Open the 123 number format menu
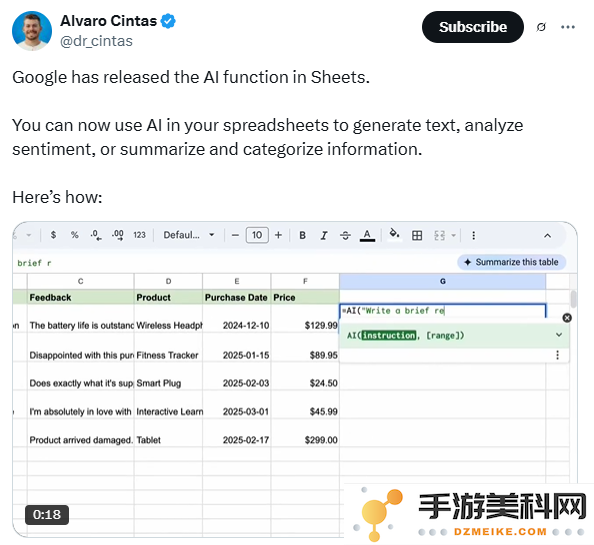The height and width of the screenshot is (545, 594). coord(139,235)
